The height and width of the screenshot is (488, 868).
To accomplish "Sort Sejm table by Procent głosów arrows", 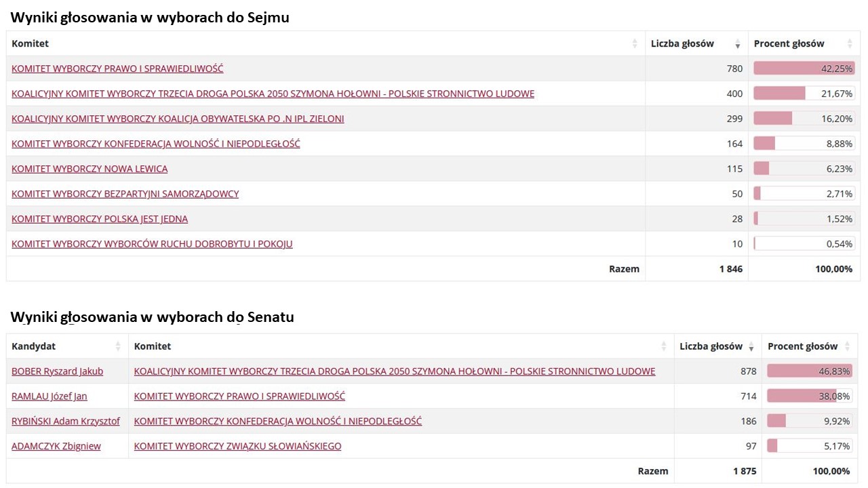I will 850,43.
